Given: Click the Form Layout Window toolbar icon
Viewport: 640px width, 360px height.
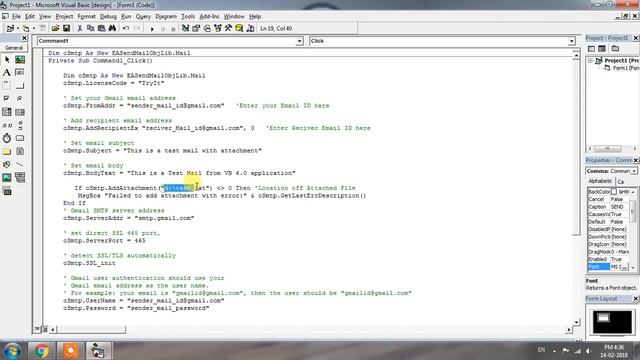Looking at the screenshot, I should (207, 28).
